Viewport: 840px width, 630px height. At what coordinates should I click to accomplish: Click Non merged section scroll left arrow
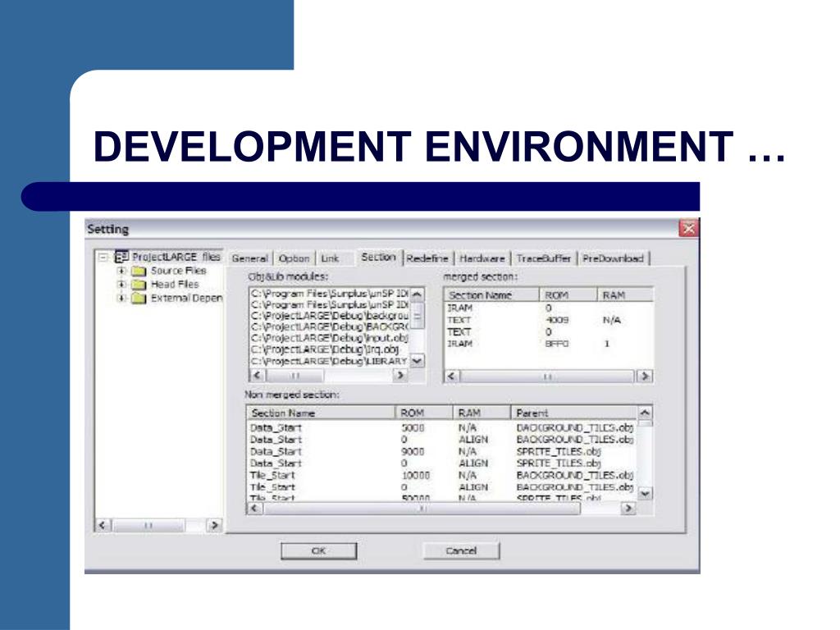[254, 508]
